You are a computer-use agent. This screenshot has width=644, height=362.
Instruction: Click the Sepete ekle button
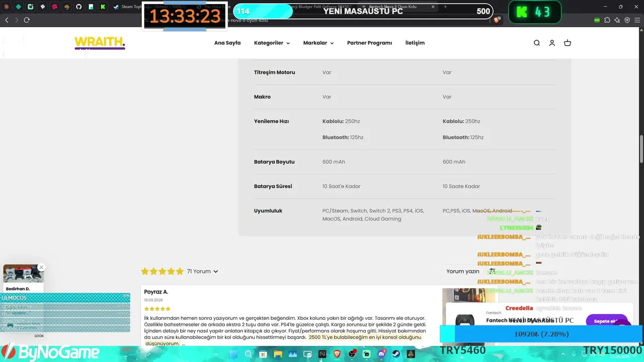tap(606, 321)
